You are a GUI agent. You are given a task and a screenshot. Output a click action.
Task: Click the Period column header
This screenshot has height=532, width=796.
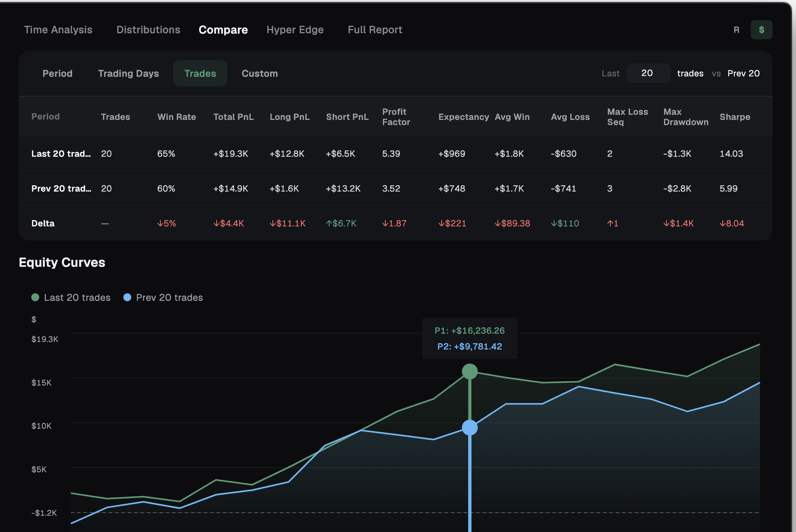(46, 116)
